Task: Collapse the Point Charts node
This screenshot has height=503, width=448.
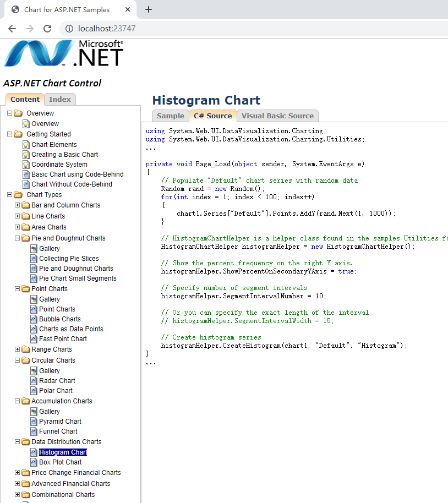Action: click(17, 289)
